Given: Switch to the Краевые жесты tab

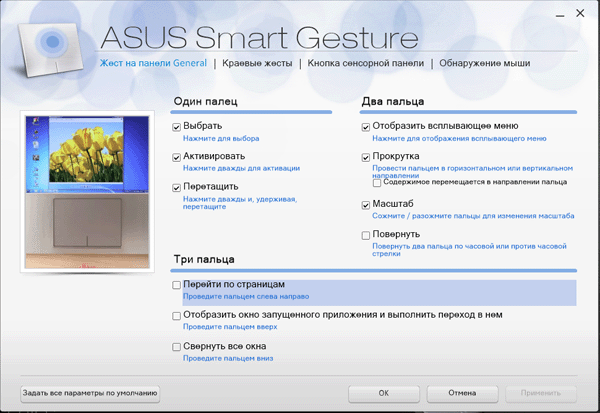Looking at the screenshot, I should pyautogui.click(x=257, y=63).
